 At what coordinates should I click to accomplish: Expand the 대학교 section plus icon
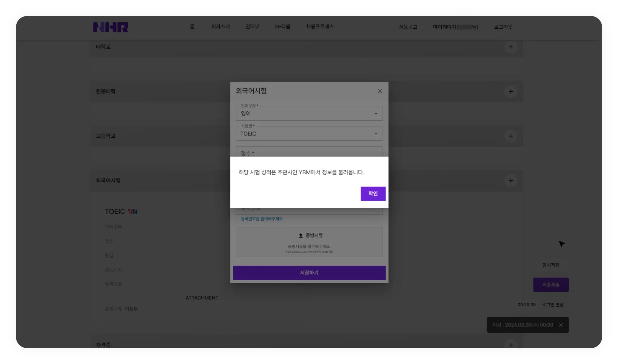(511, 47)
